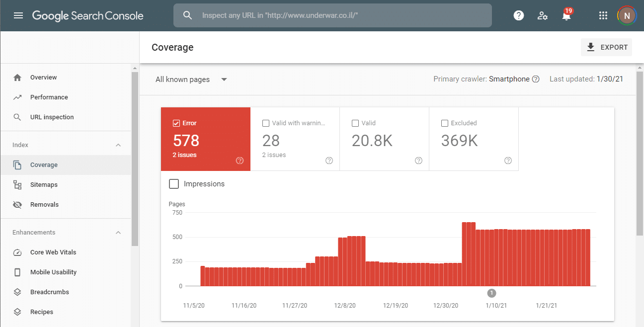This screenshot has height=327, width=644.
Task: Click help icon beside Primary crawler Smartphone
Action: click(536, 79)
